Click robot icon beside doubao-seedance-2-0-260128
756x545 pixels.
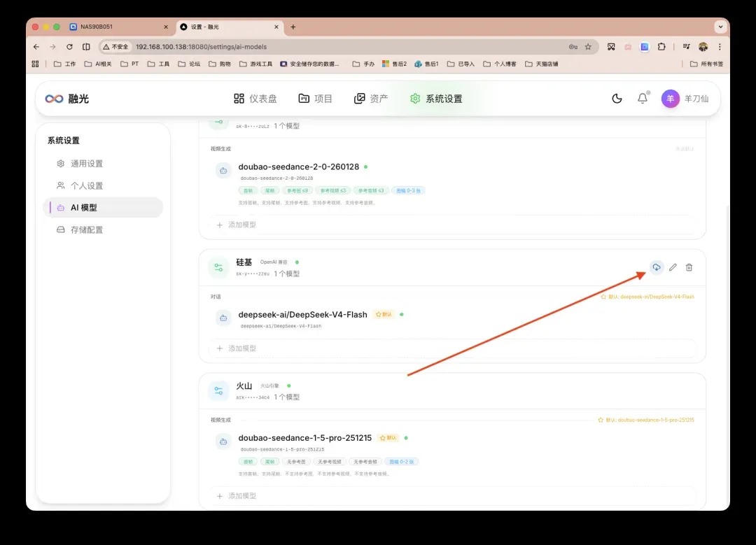[223, 170]
